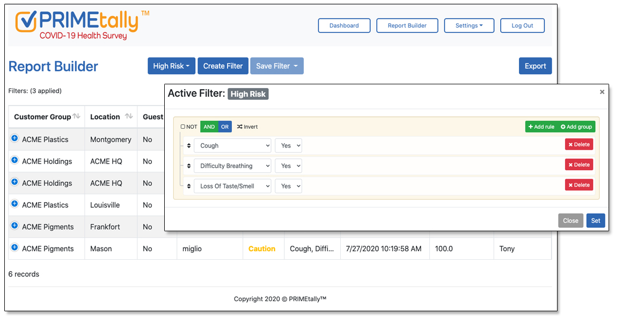Sort by Customer Group using its sort arrows
The width and height of the screenshot is (644, 322).
coord(76,116)
